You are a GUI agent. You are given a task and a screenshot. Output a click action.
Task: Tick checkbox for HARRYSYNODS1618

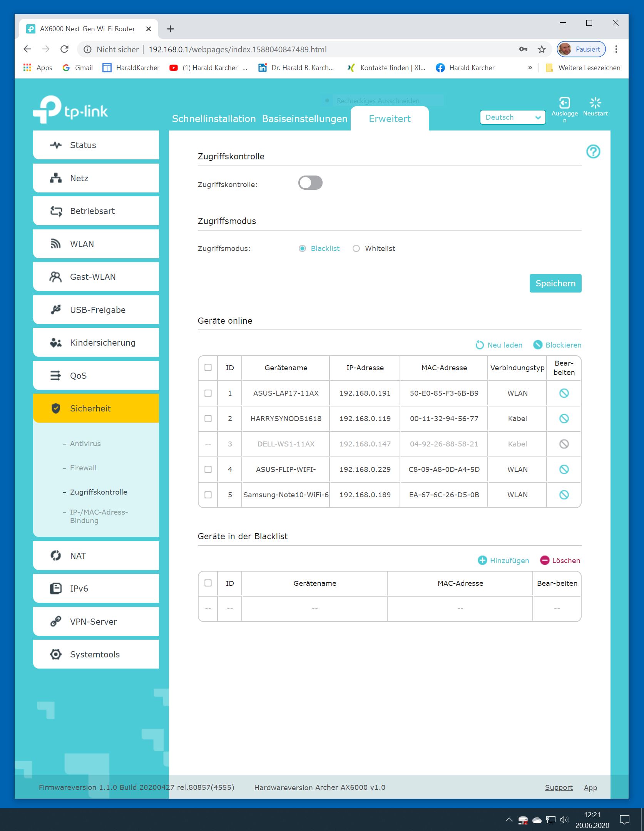[x=208, y=418]
